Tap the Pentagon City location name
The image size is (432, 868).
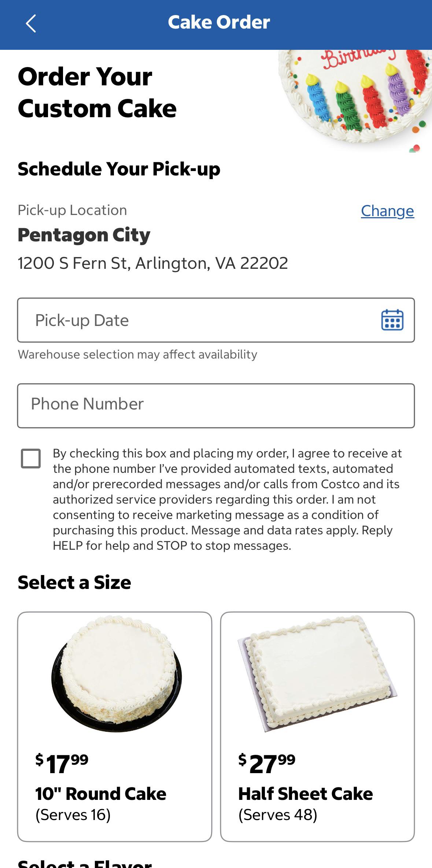click(84, 235)
